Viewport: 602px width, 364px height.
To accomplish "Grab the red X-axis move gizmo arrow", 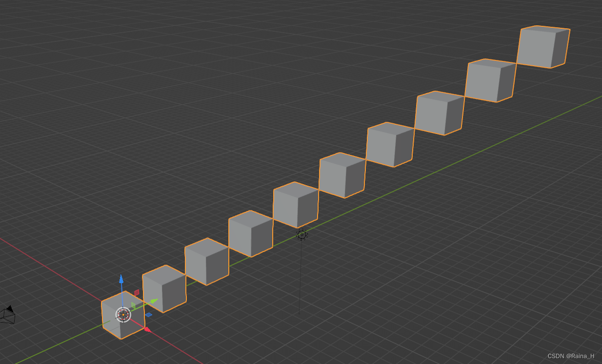I will 147,330.
